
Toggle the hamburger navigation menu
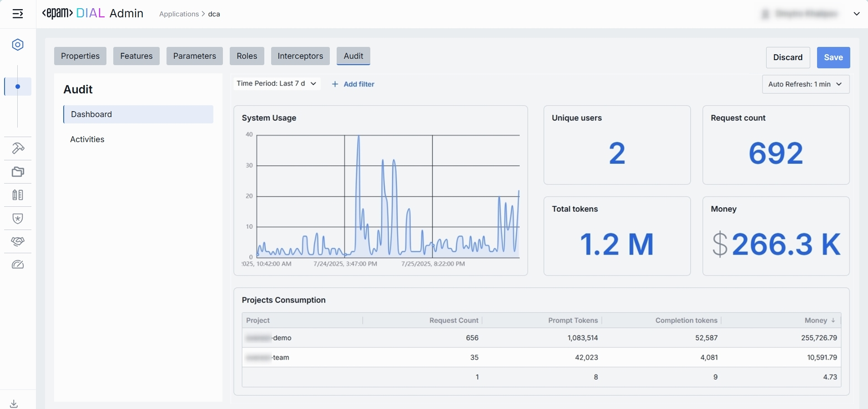[x=18, y=14]
